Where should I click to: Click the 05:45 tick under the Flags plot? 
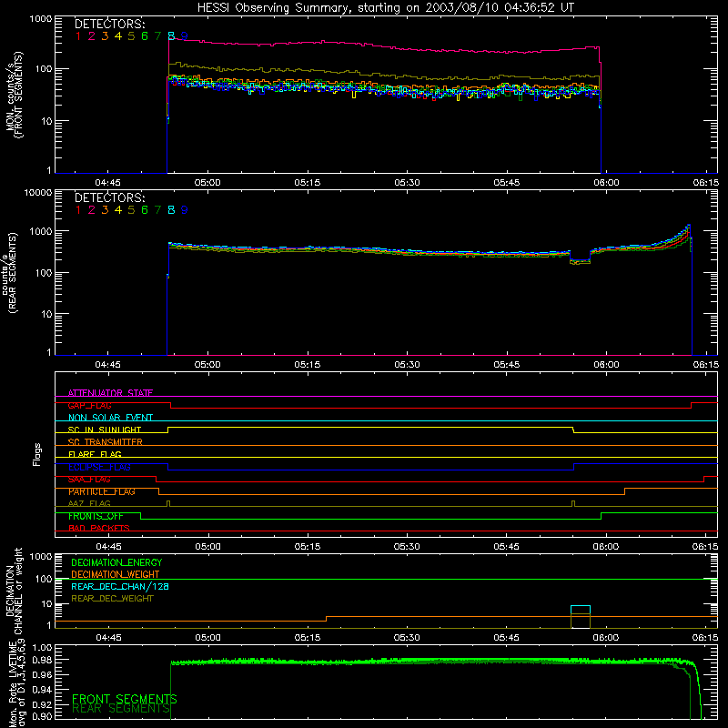[x=507, y=547]
